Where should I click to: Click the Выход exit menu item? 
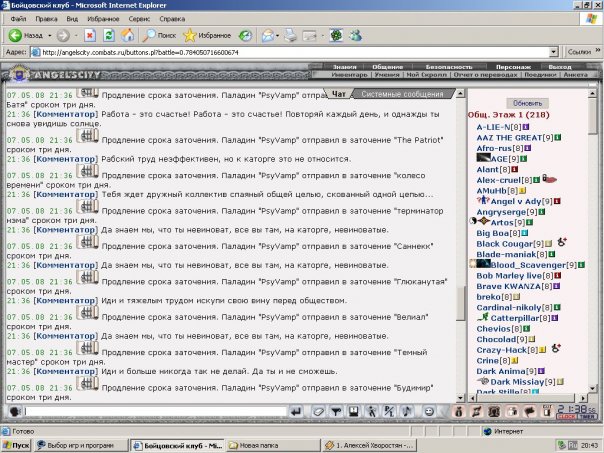pos(560,67)
